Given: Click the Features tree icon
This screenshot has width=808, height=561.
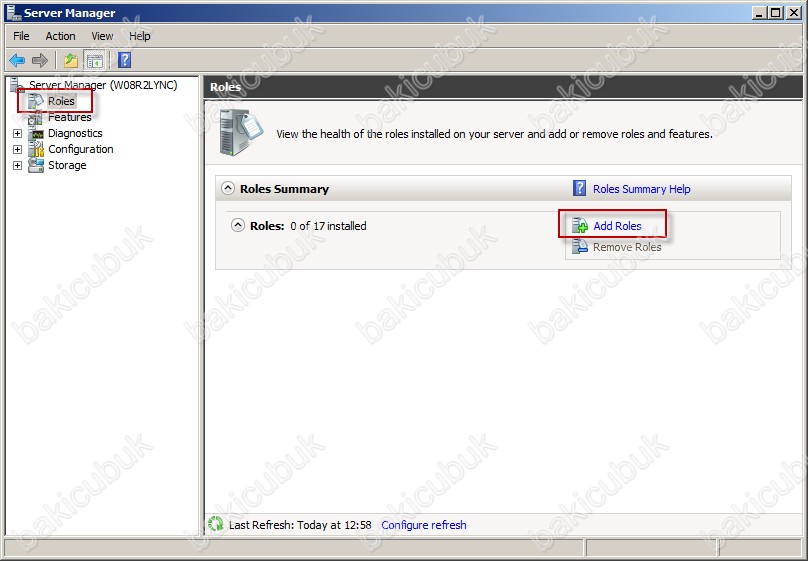Looking at the screenshot, I should tap(36, 117).
